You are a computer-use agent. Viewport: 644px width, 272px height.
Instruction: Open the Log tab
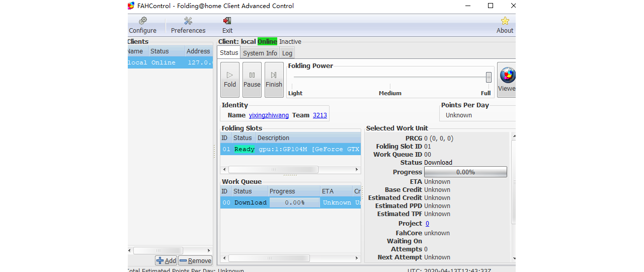pos(287,53)
